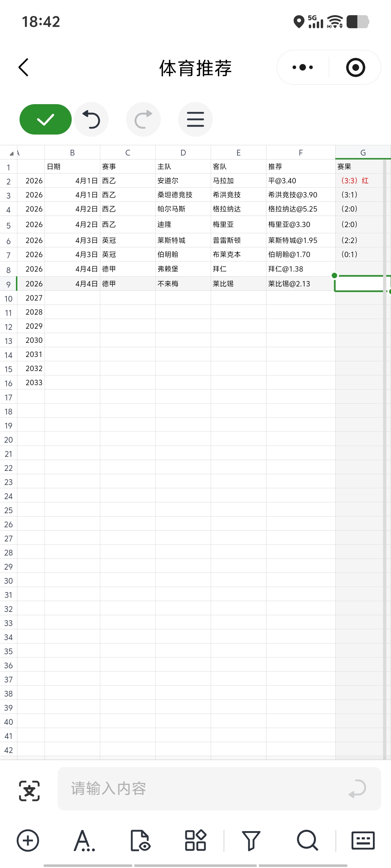Tap the green checkmark confirm button
This screenshot has width=391, height=868.
tap(46, 119)
